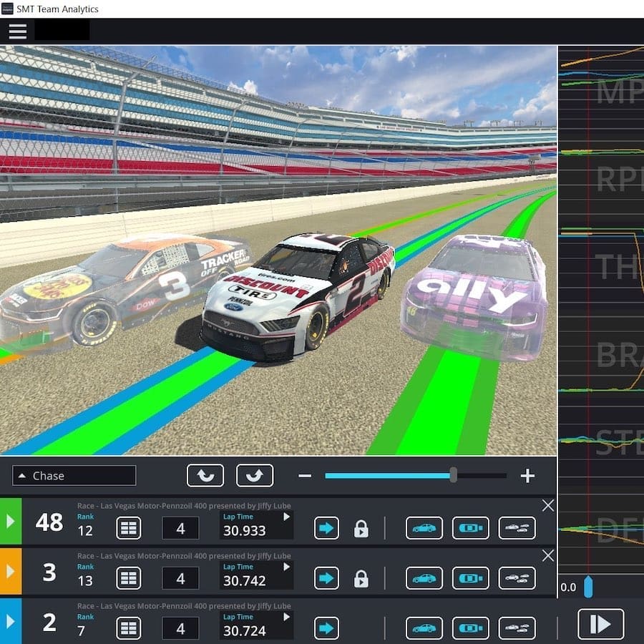
Task: Open the lap table for car 48
Action: coord(129,528)
